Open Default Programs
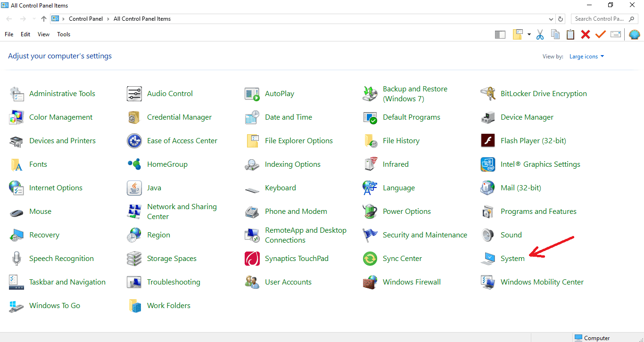Viewport: 644px width, 342px height. (x=402, y=117)
